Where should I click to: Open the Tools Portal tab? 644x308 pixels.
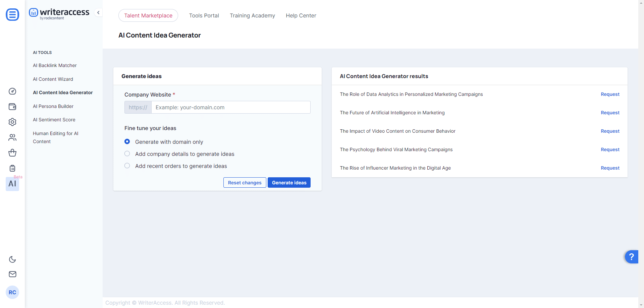point(204,16)
